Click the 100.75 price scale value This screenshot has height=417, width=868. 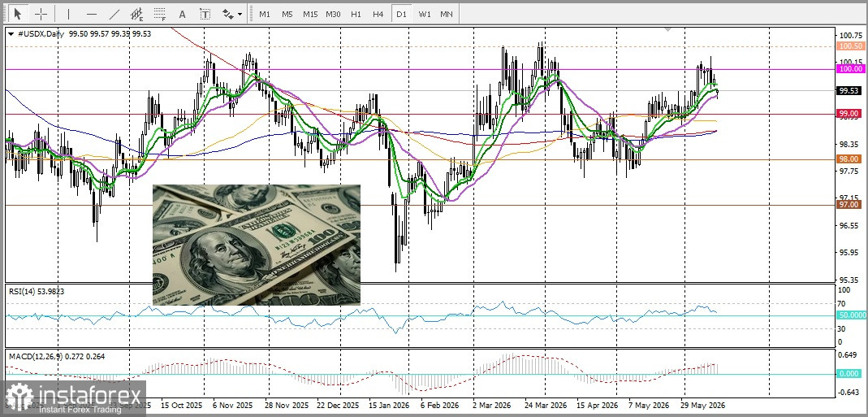(x=850, y=36)
